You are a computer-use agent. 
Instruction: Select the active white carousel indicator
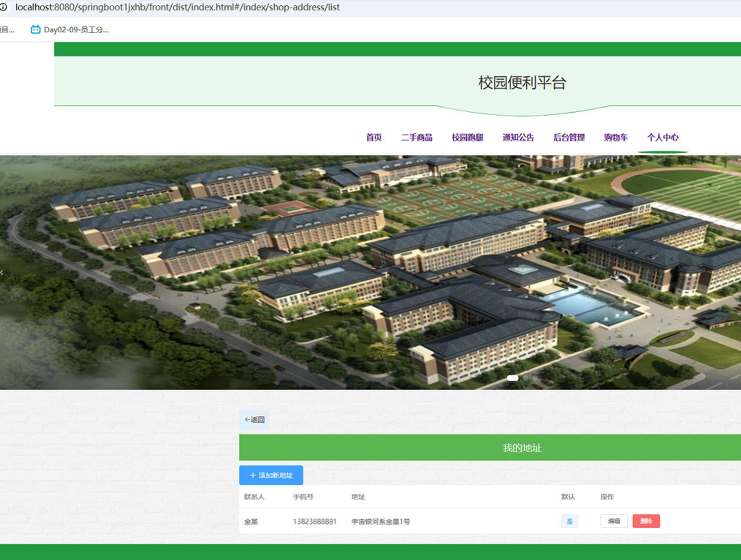pyautogui.click(x=512, y=378)
